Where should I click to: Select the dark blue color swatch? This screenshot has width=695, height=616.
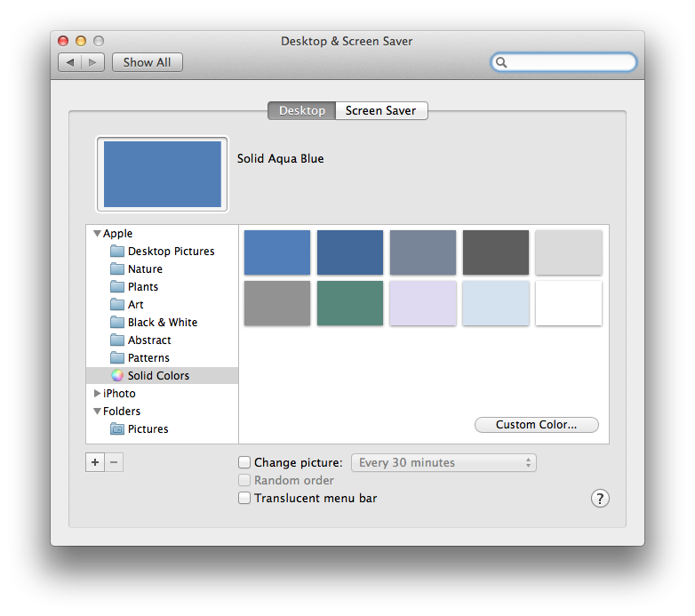349,252
